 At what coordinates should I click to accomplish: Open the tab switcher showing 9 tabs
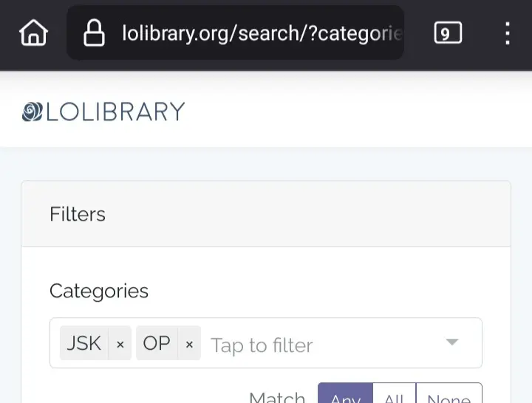(448, 33)
